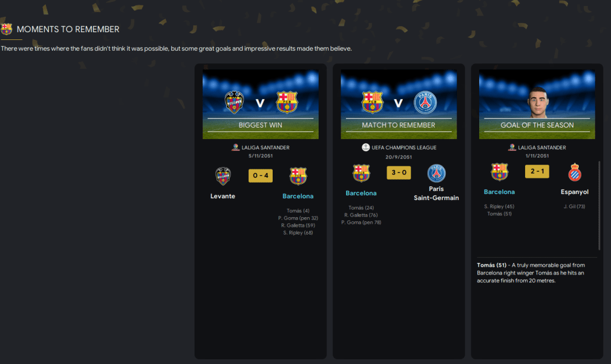Click the Paris Saint-Germain crest beside the 3 - 0 score
Image resolution: width=611 pixels, height=364 pixels.
click(x=436, y=174)
